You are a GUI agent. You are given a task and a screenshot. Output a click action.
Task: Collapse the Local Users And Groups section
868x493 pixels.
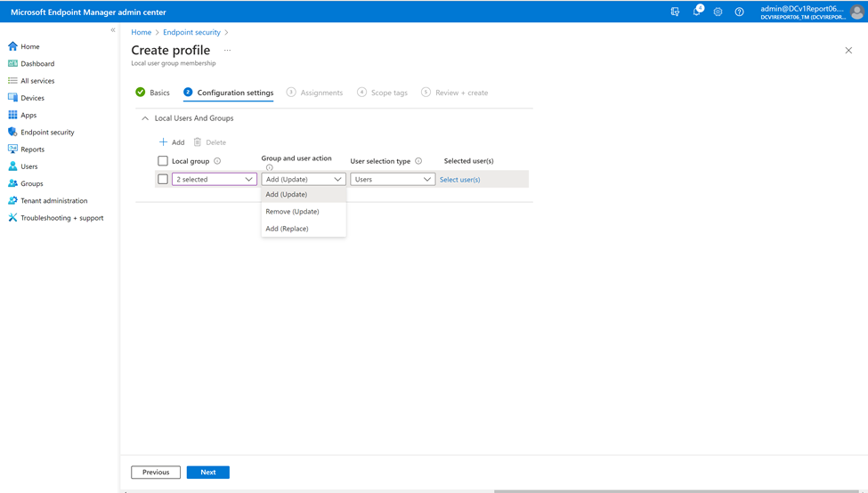[x=145, y=118]
